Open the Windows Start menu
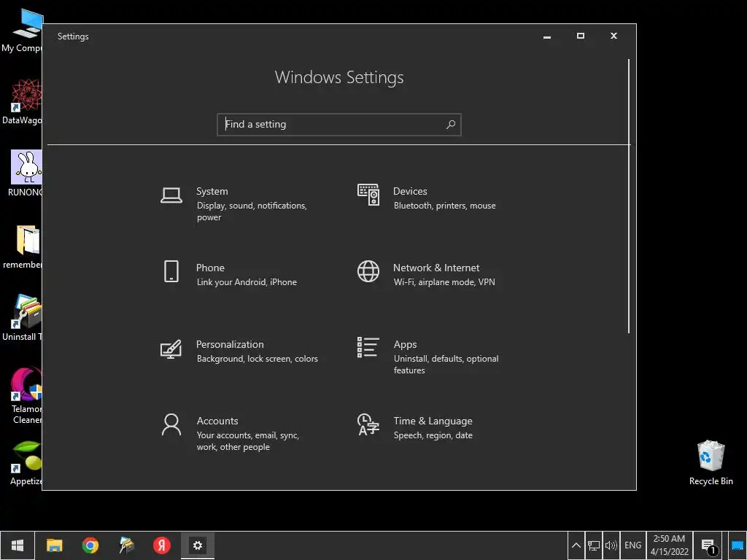This screenshot has height=560, width=747. (18, 545)
